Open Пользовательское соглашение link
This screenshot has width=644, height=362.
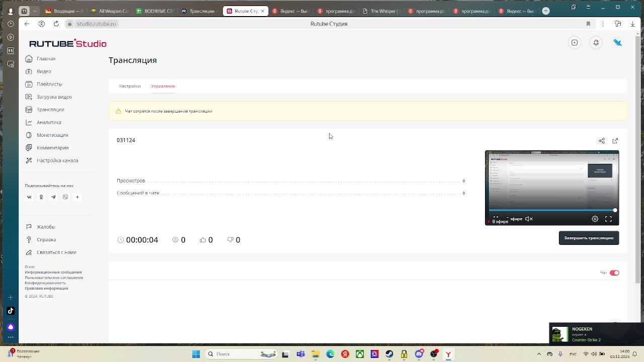pyautogui.click(x=54, y=278)
